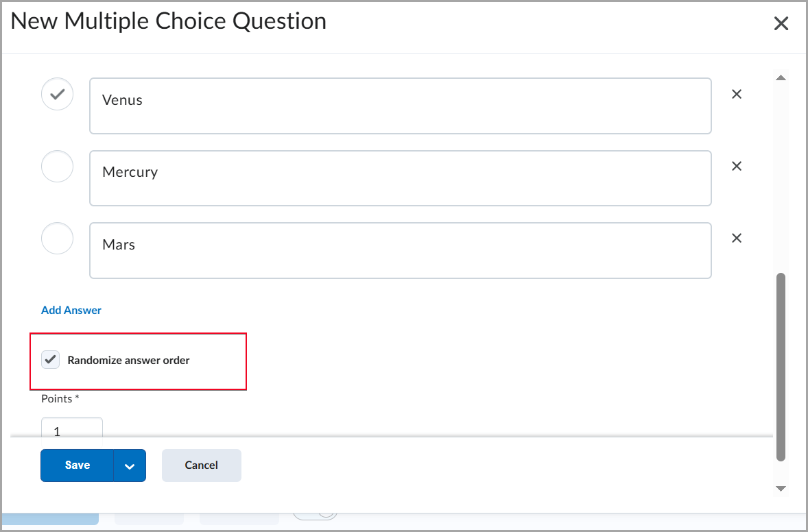
Task: Click the horizontal scrollbar at dialog bottom
Action: (391, 435)
